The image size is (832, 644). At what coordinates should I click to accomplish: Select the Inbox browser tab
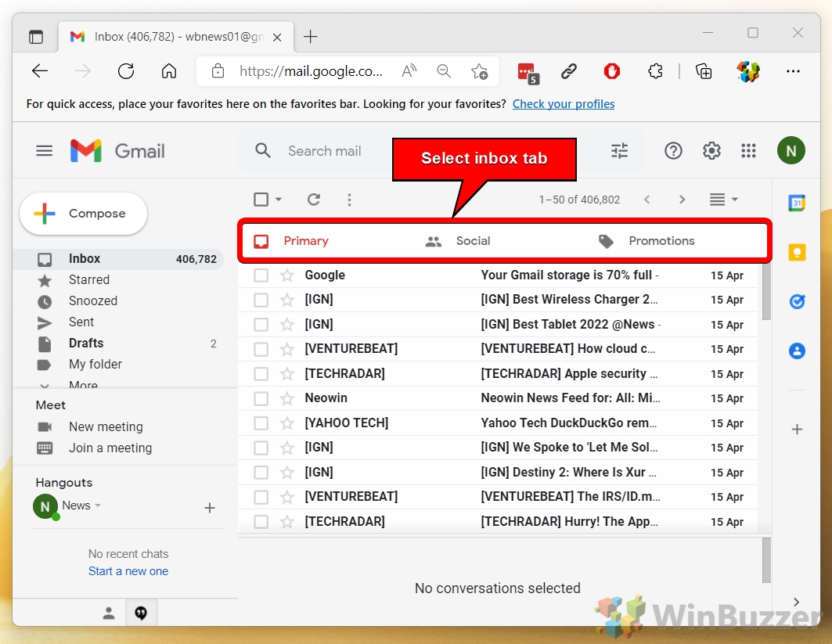(x=175, y=37)
